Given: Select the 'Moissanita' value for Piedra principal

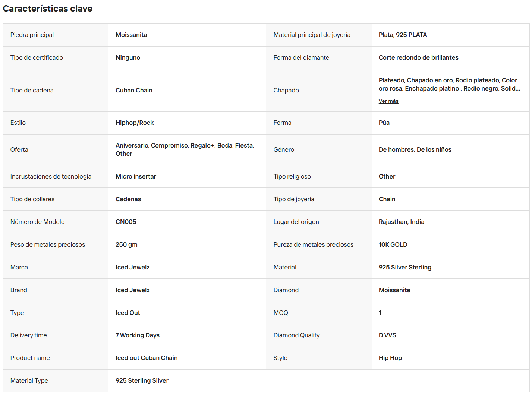Looking at the screenshot, I should 131,35.
